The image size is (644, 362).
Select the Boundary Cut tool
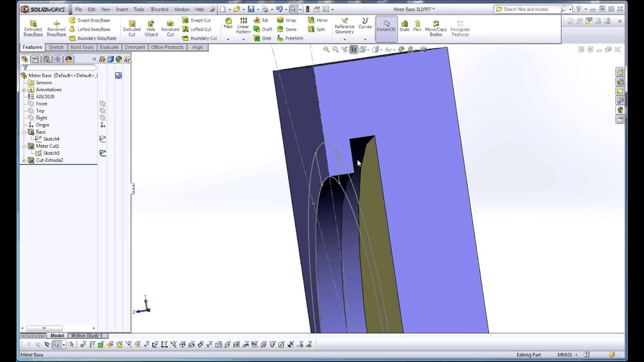click(199, 38)
